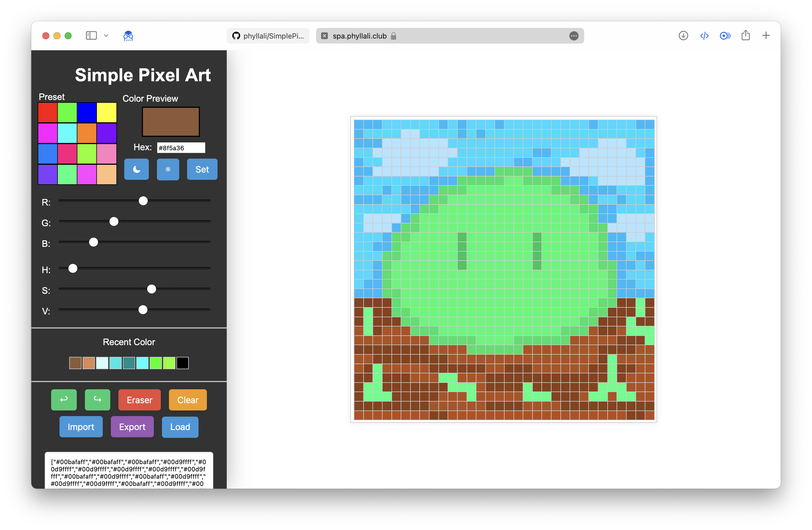The image size is (812, 530).
Task: Click the orange Clear button
Action: (x=188, y=400)
